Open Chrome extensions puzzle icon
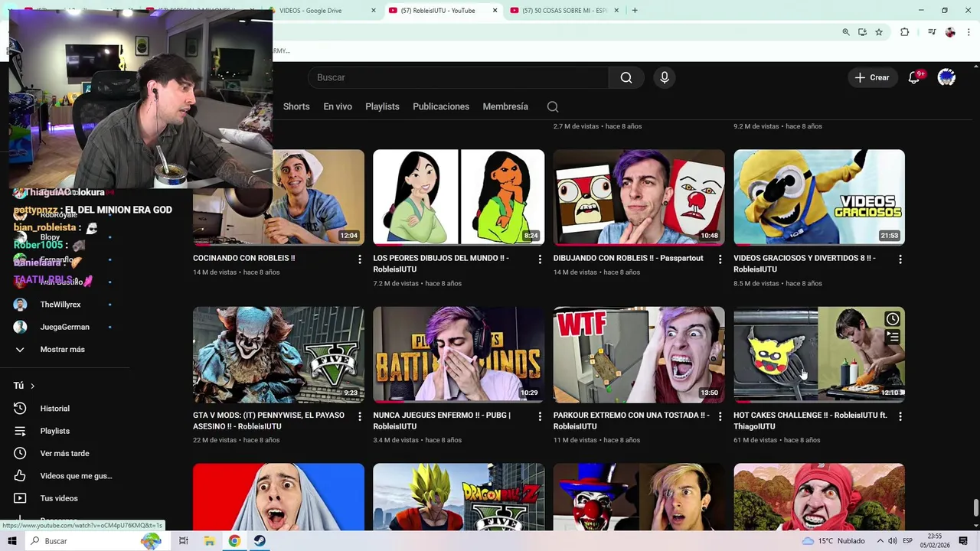980x551 pixels. tap(905, 32)
